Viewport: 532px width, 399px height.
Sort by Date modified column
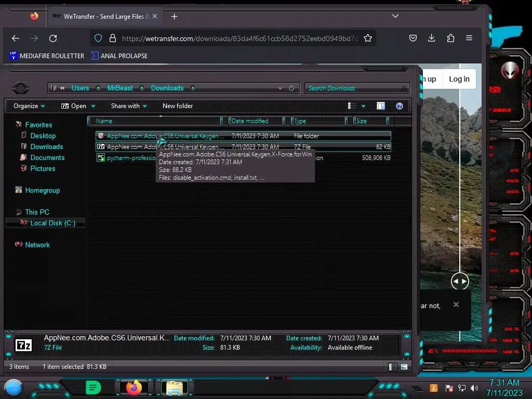[256, 121]
